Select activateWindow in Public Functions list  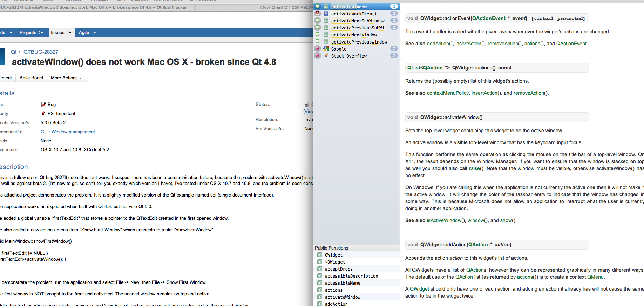(x=357, y=297)
